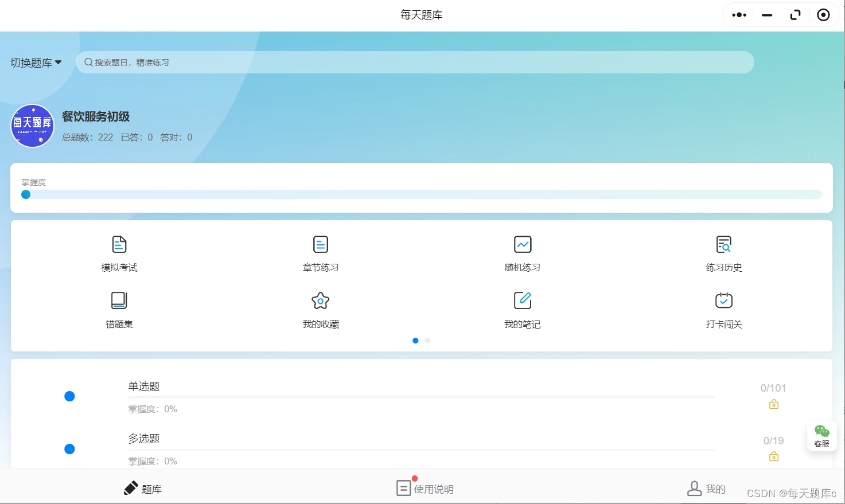Click the 餐饮服务初级 bank title
This screenshot has width=845, height=504.
coord(96,116)
